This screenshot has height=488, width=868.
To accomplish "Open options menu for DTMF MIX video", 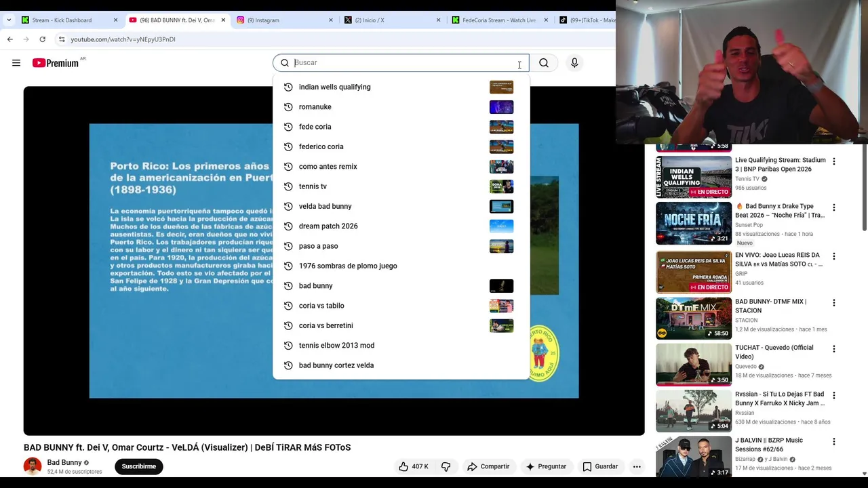I will [x=834, y=302].
